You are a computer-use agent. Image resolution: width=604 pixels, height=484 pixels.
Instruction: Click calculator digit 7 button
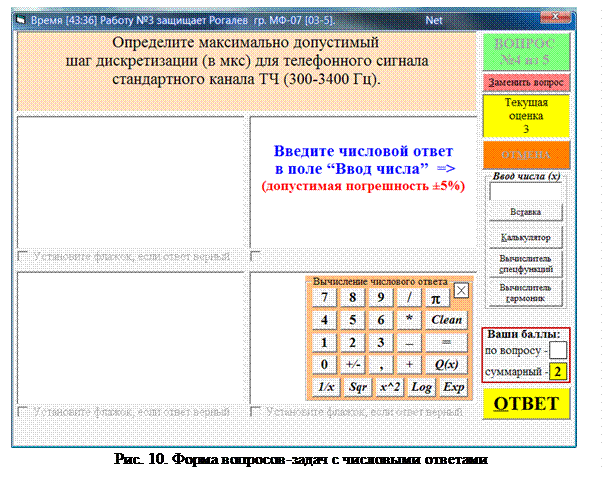pyautogui.click(x=324, y=297)
